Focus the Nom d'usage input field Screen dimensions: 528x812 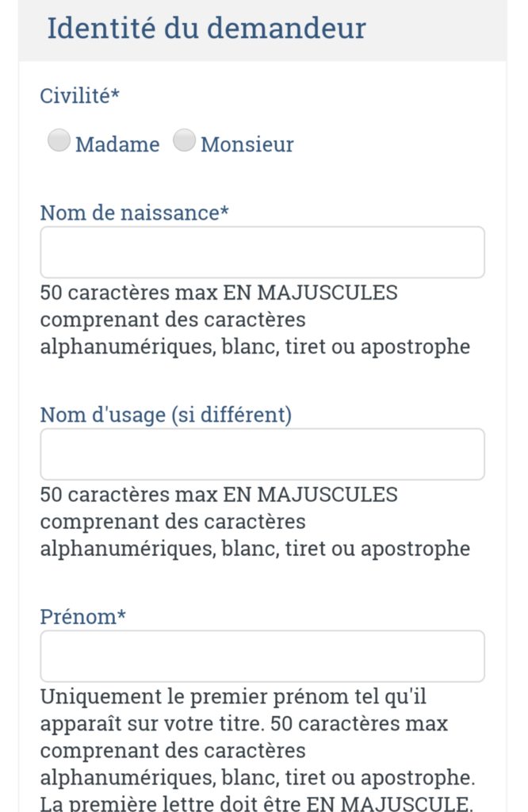tap(262, 454)
